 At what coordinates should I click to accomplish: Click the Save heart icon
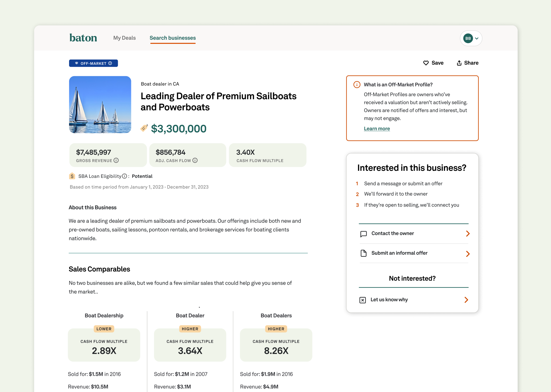426,63
